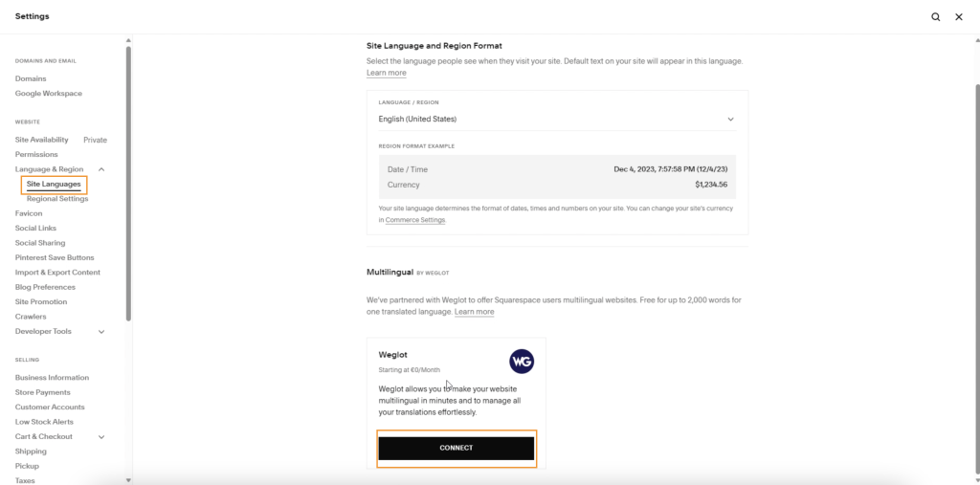Open Google Workspace settings
Screen dimensions: 980x485
[x=49, y=94]
